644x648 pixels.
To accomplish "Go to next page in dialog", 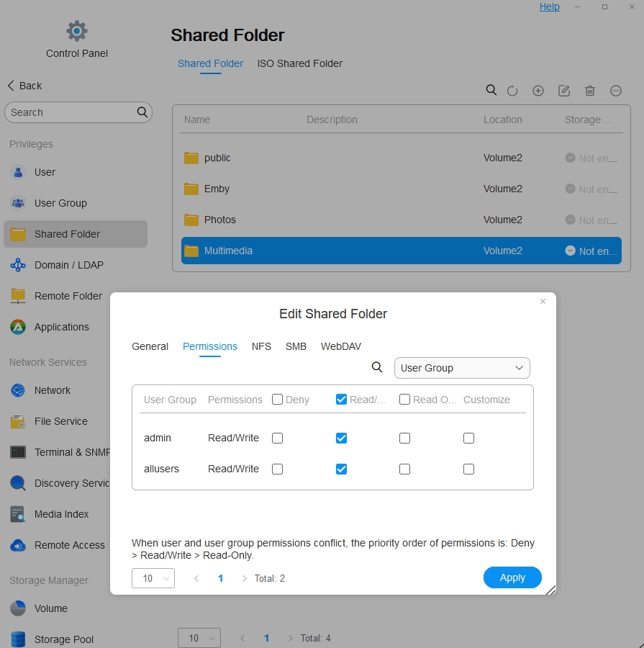I will (244, 578).
